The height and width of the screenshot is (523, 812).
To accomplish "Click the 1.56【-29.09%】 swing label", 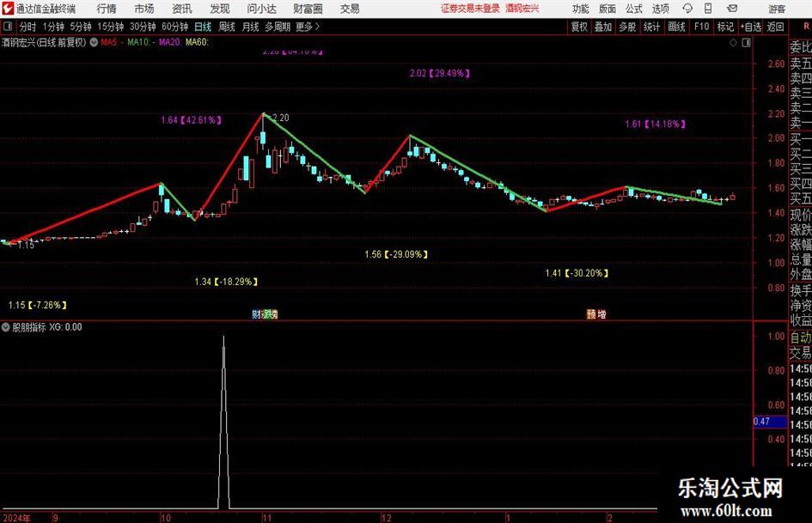I will (396, 254).
